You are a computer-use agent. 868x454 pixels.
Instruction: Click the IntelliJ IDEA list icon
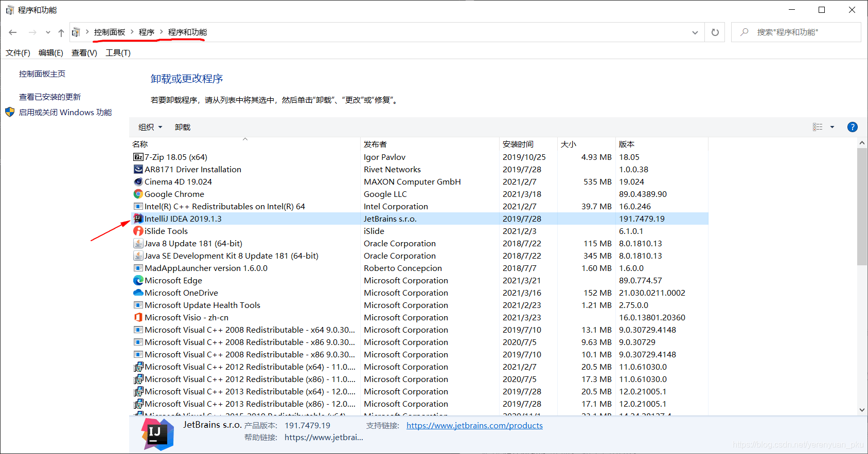[x=138, y=219]
